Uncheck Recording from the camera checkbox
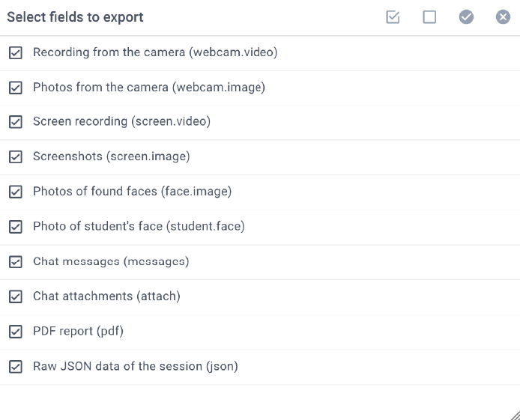This screenshot has width=520, height=420. click(x=15, y=53)
